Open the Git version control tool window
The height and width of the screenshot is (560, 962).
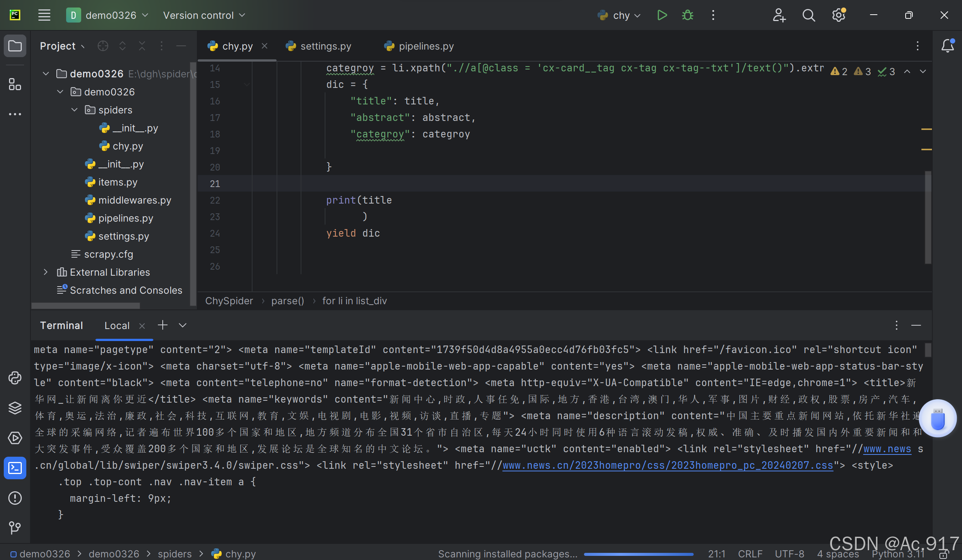(x=15, y=528)
